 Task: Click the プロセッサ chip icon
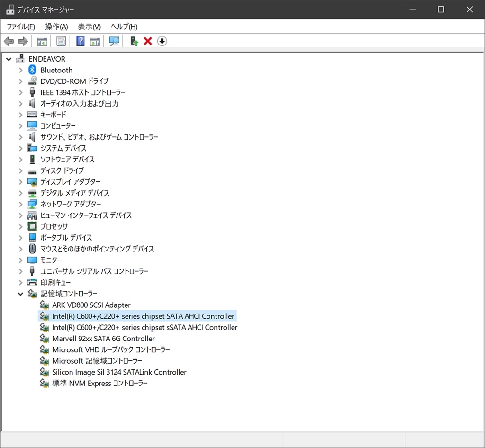point(32,226)
